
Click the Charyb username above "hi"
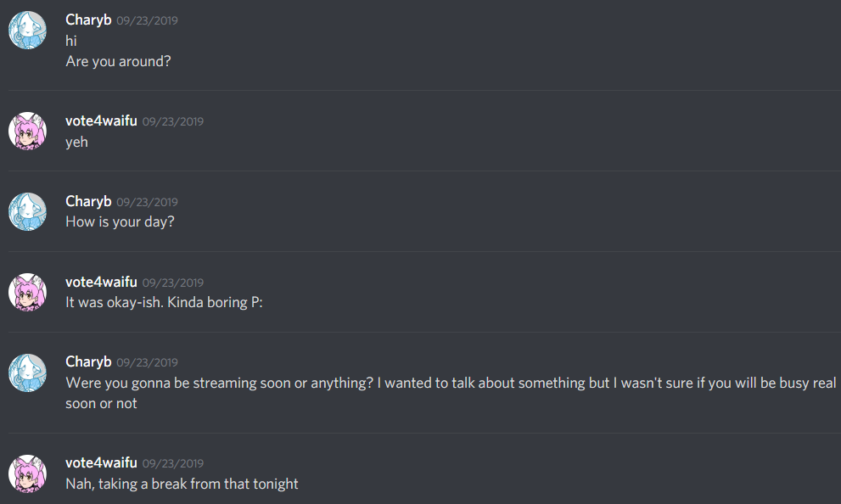(x=88, y=20)
